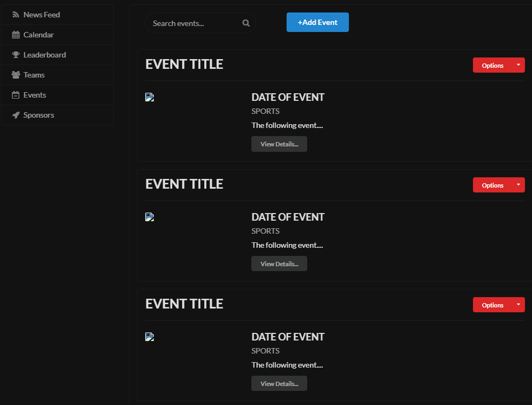The height and width of the screenshot is (405, 532).
Task: View details of the first event
Action: pos(279,144)
